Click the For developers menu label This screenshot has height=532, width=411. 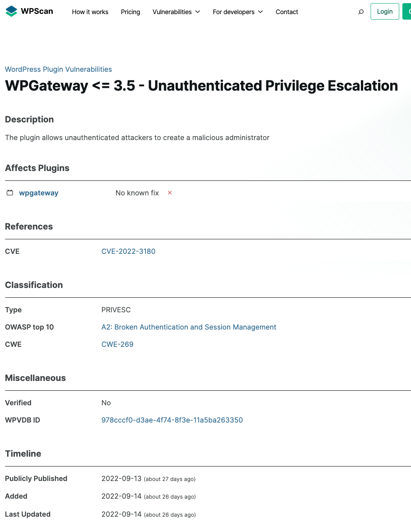click(234, 12)
